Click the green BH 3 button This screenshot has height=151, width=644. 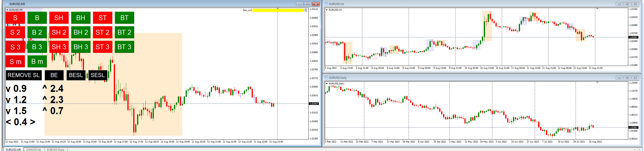pyautogui.click(x=81, y=47)
